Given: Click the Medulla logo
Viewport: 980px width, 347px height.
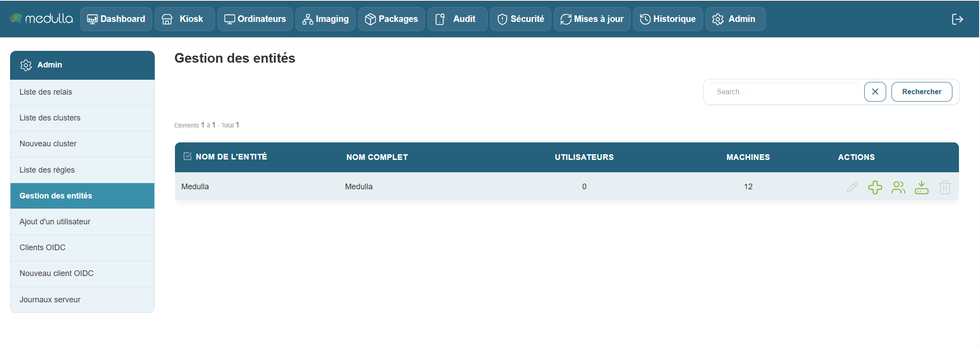Looking at the screenshot, I should (x=41, y=19).
